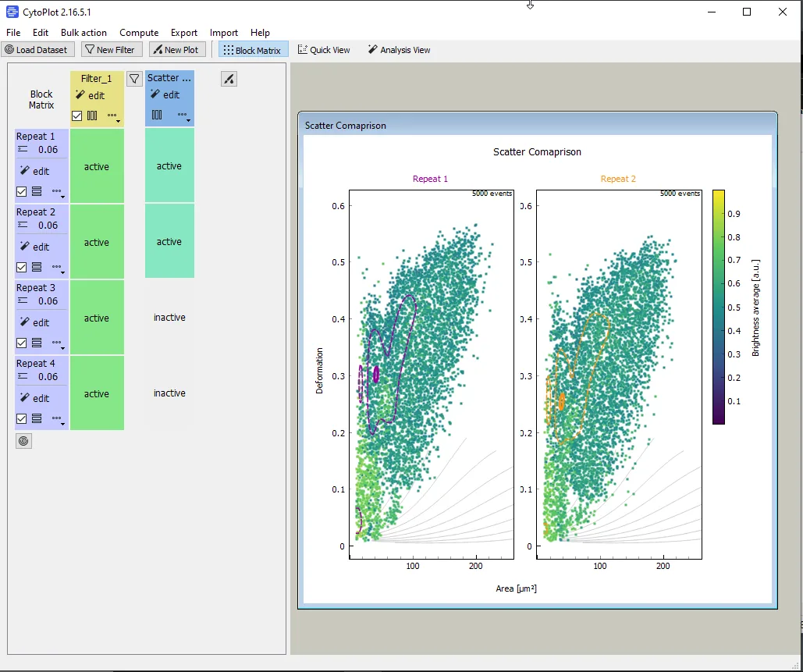
Task: Open the Bulk action menu
Action: (84, 33)
